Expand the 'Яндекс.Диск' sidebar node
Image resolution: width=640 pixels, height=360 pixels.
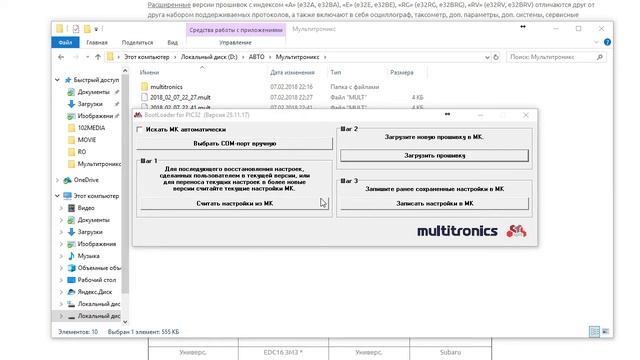coord(61,292)
